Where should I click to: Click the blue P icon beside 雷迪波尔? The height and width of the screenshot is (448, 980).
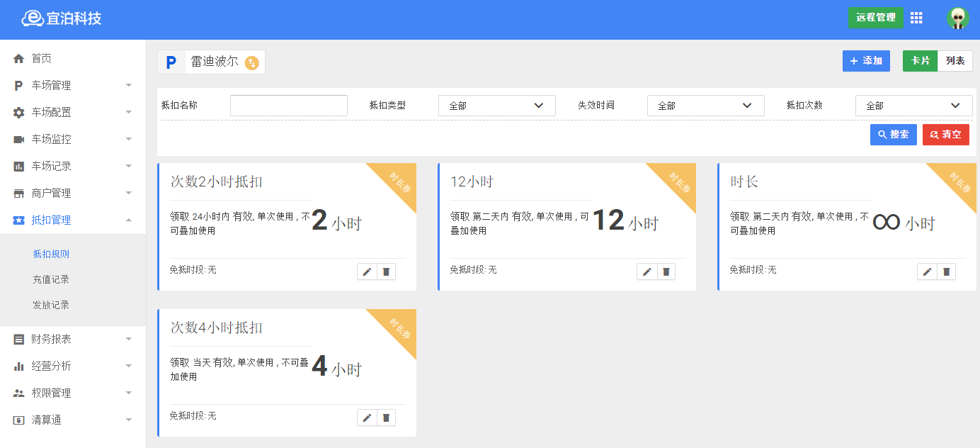click(x=171, y=62)
